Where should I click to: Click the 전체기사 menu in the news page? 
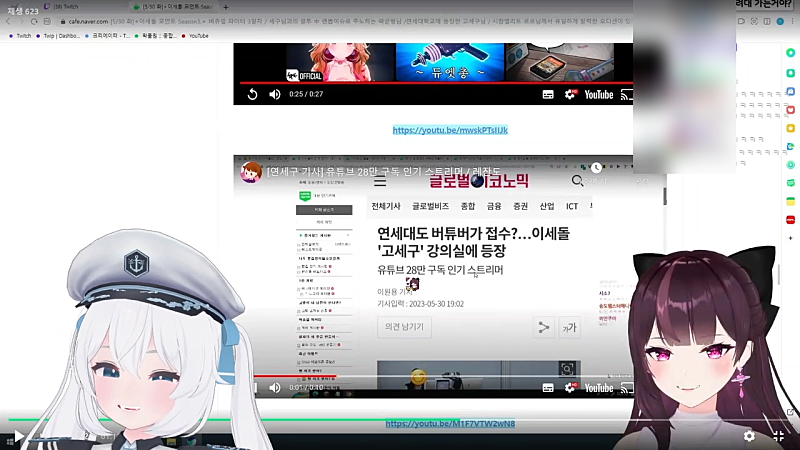pyautogui.click(x=386, y=206)
